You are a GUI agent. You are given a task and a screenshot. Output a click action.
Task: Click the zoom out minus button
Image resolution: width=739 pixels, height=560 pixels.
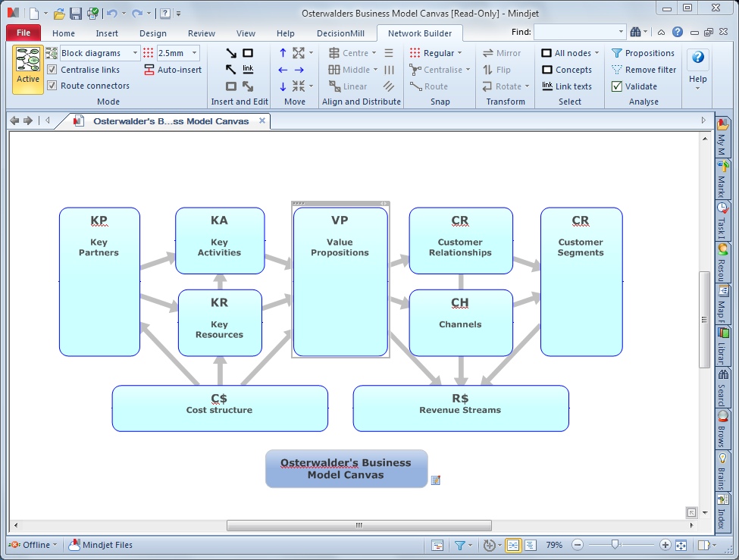578,545
